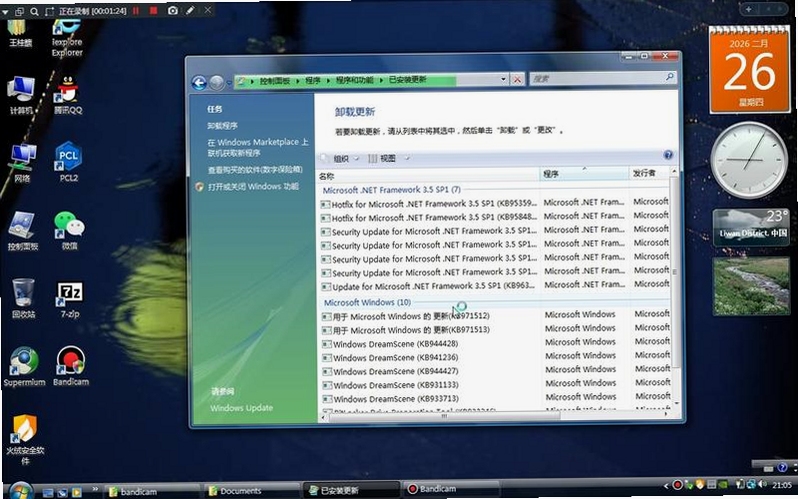Click the Back arrow in the window
This screenshot has width=798, height=499.
pyautogui.click(x=199, y=82)
